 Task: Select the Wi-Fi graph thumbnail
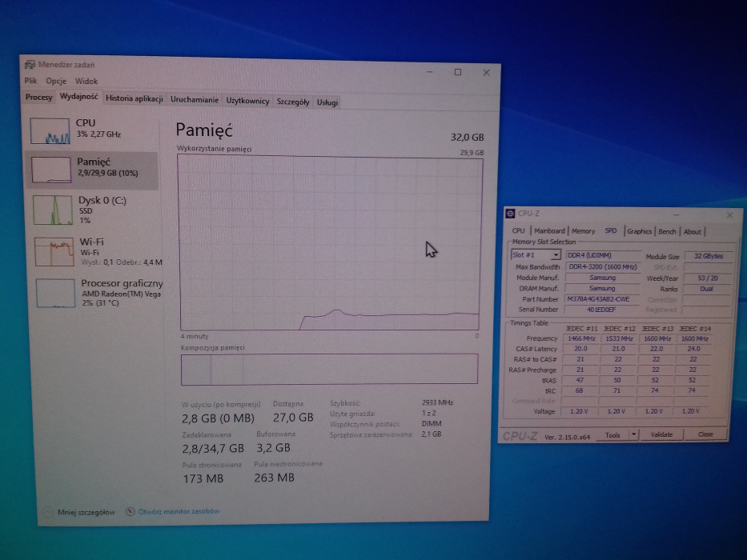tap(54, 252)
